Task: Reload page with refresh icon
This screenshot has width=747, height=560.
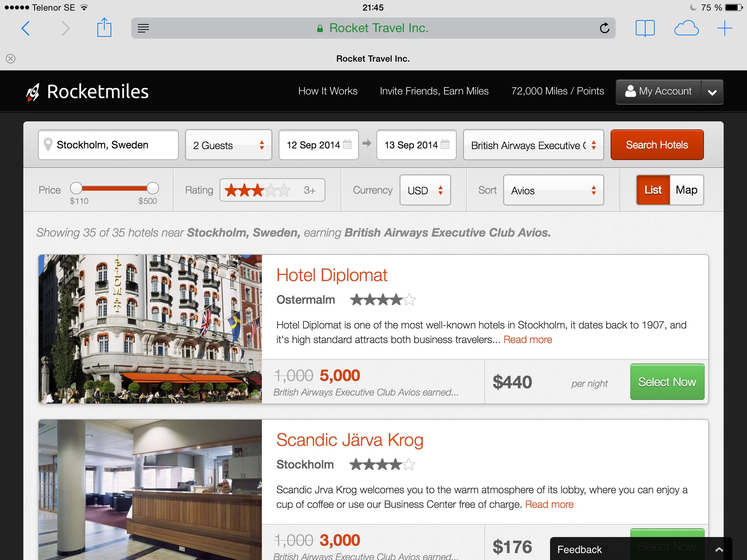Action: click(604, 28)
